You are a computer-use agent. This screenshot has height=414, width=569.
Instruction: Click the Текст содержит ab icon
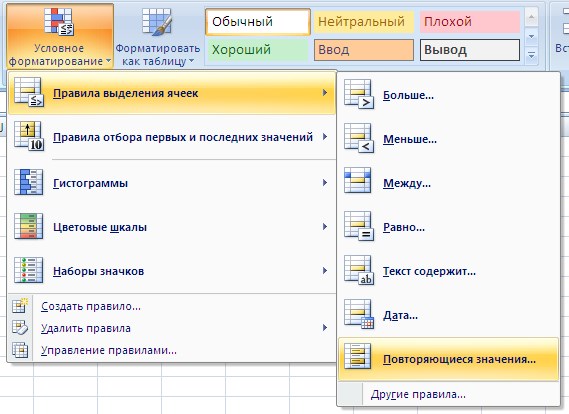click(x=359, y=270)
